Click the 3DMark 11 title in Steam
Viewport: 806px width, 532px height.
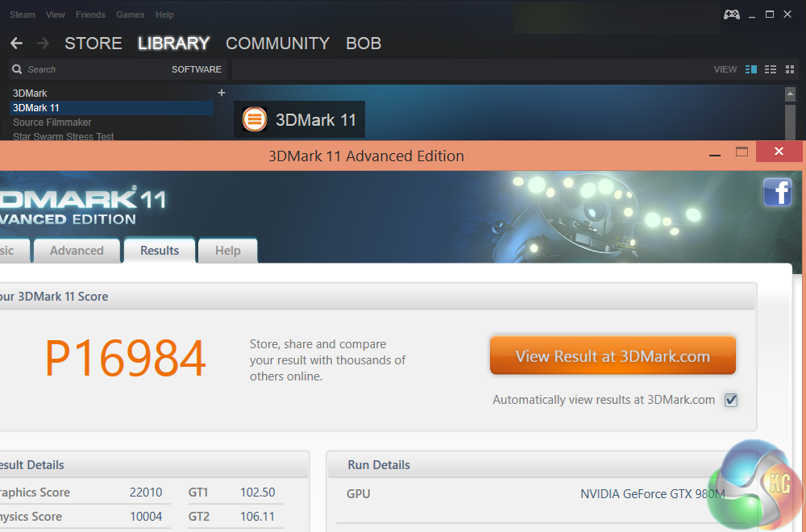click(x=316, y=120)
